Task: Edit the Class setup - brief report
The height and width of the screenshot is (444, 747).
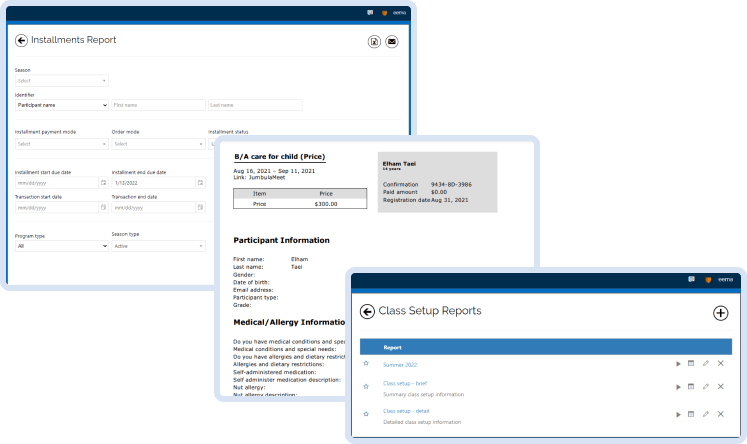Action: tap(706, 386)
